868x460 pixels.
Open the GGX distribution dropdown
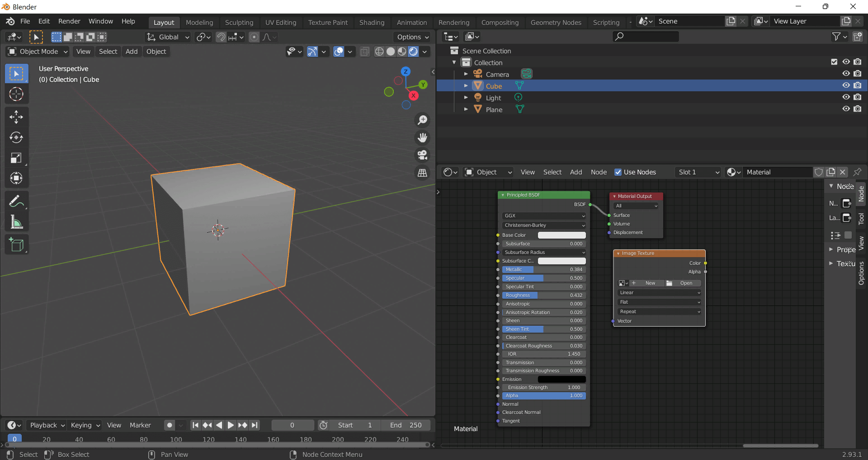pos(544,216)
